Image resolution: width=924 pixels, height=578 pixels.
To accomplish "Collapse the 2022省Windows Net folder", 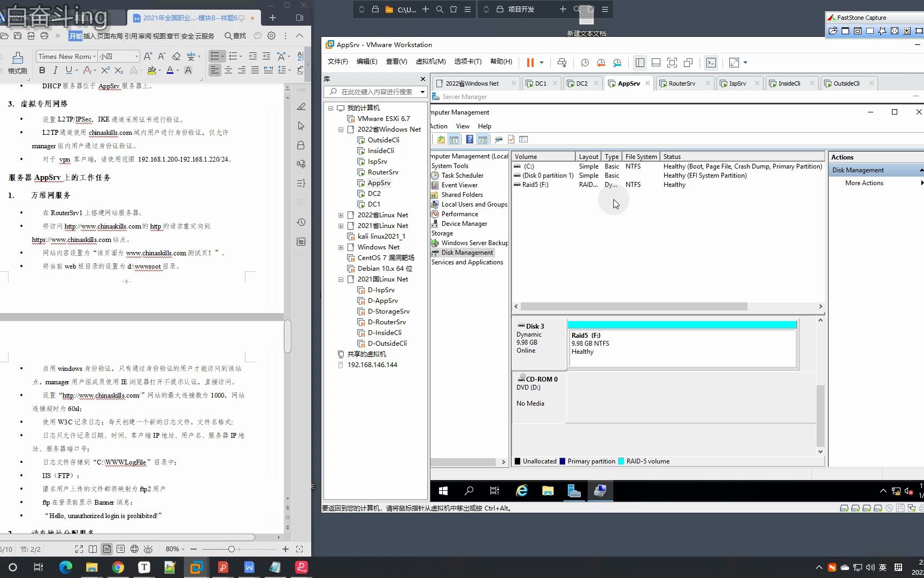I will [341, 130].
